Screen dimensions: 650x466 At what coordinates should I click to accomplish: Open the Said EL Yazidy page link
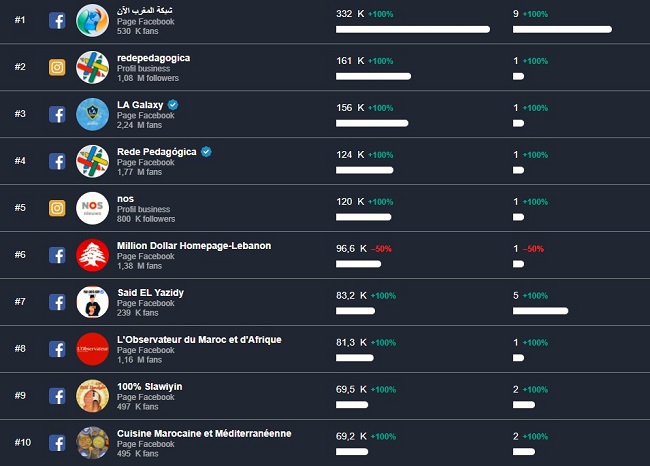tap(150, 293)
